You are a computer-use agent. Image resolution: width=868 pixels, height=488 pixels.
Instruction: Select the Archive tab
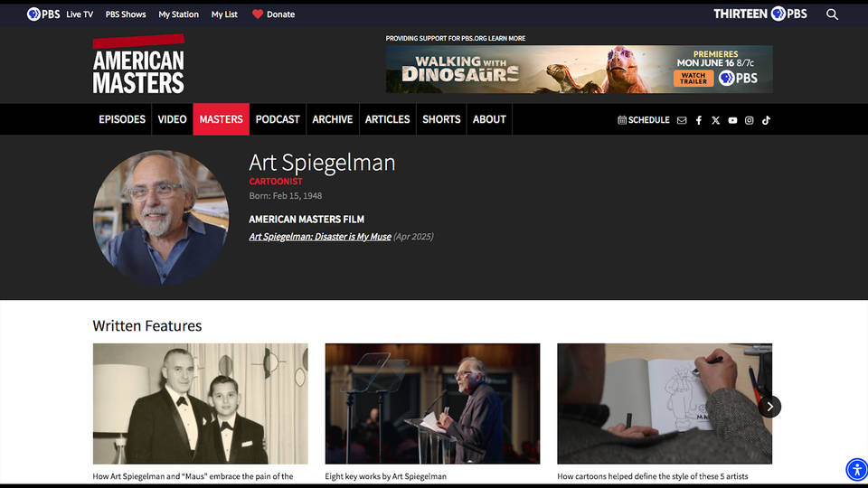pyautogui.click(x=332, y=119)
